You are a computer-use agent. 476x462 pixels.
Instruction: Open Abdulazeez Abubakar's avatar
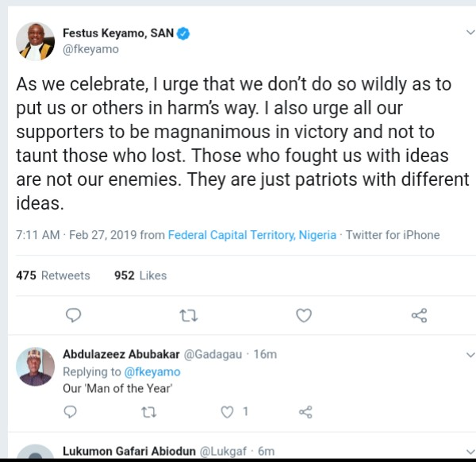pyautogui.click(x=36, y=367)
